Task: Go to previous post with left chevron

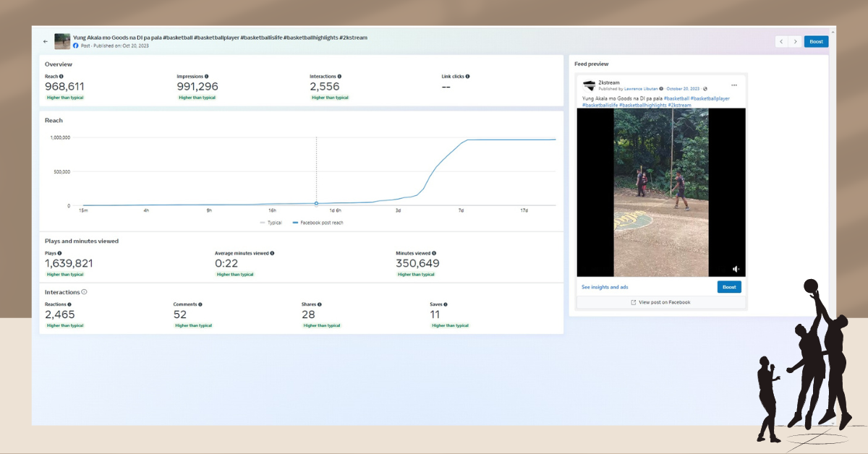Action: pyautogui.click(x=781, y=41)
